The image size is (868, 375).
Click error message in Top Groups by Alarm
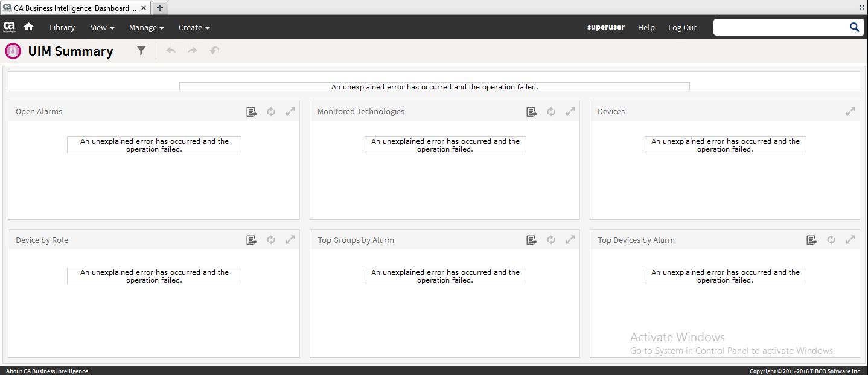coord(445,276)
